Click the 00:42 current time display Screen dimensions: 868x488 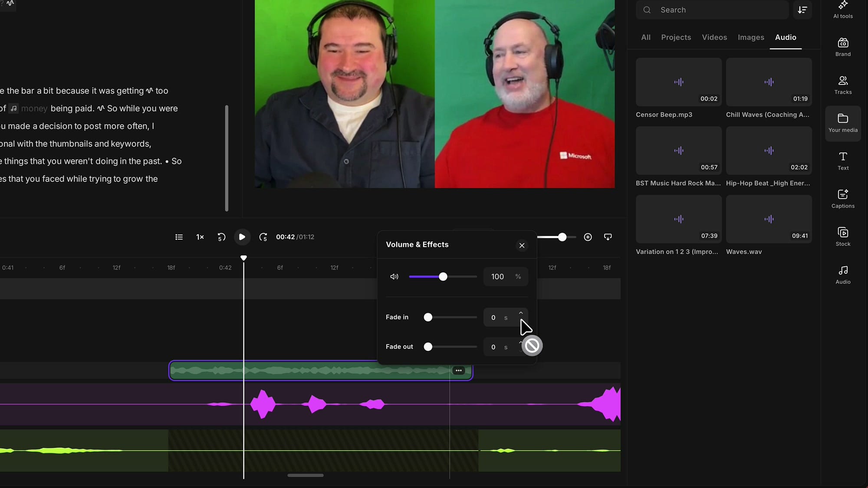285,237
